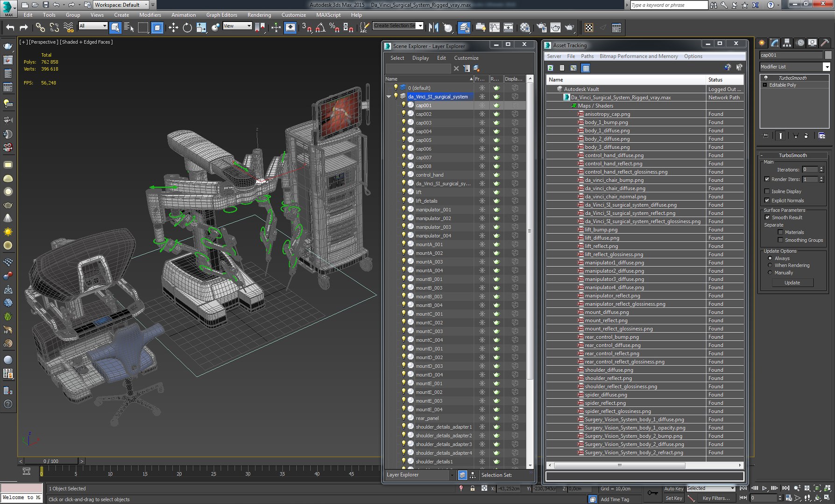Activate the Select Object tool

pyautogui.click(x=115, y=28)
